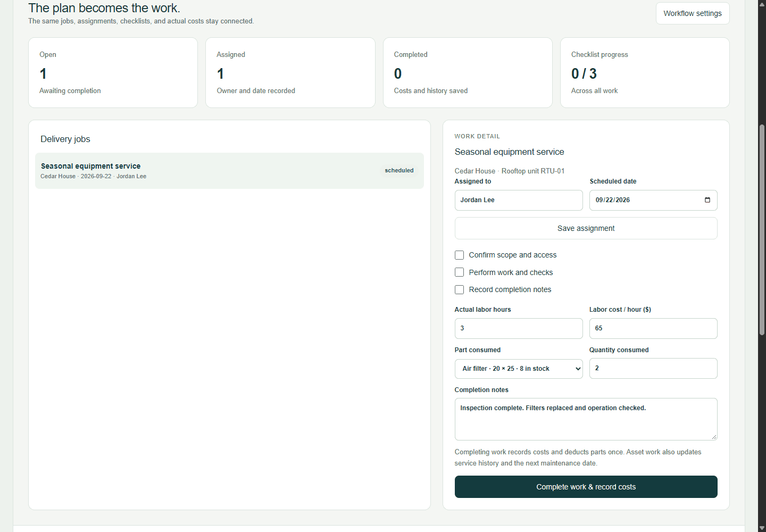Open the Scheduled date calendar picker icon
Screen dimensions: 766x532
tap(707, 200)
